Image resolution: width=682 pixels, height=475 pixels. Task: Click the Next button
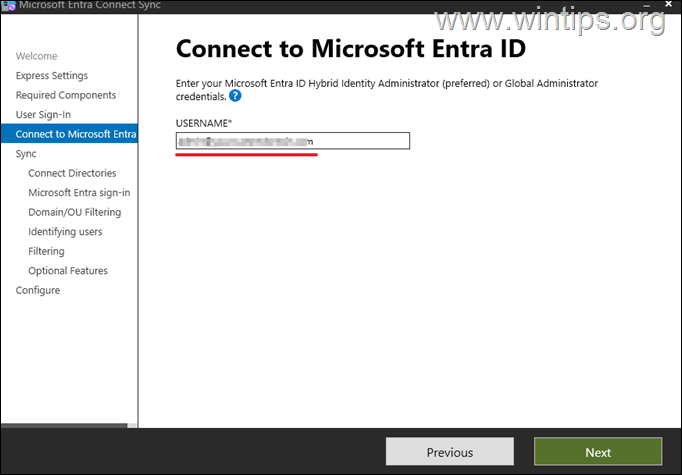598,452
